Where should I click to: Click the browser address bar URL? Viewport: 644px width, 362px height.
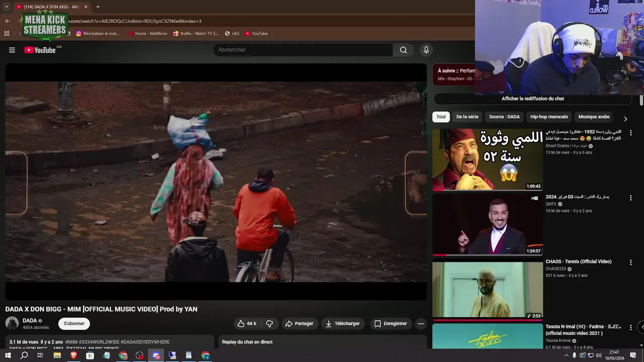pos(135,21)
